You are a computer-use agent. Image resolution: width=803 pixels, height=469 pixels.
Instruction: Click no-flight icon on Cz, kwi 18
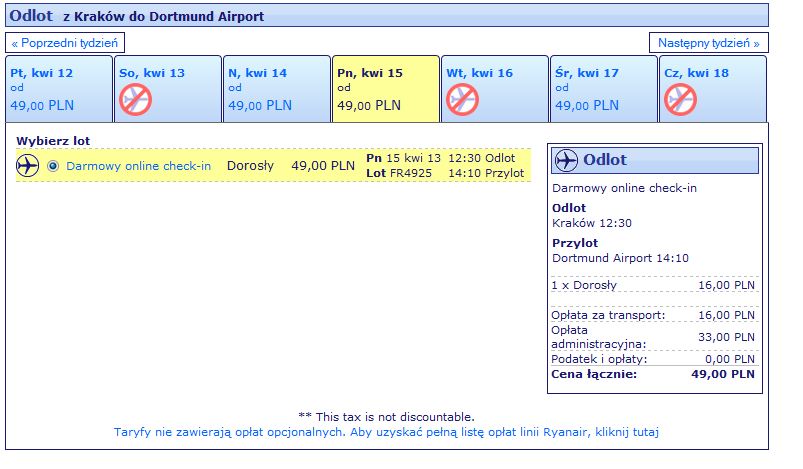coord(681,99)
